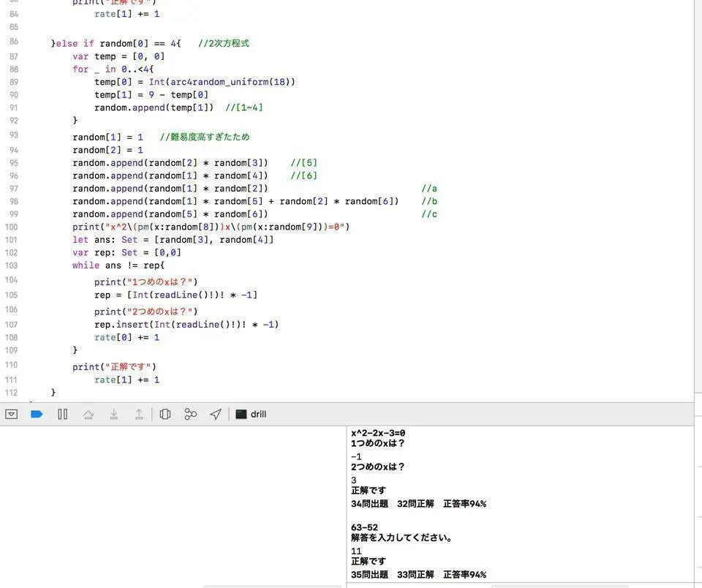Click the comment "//2次方程式"
The height and width of the screenshot is (588, 702).
click(x=224, y=43)
